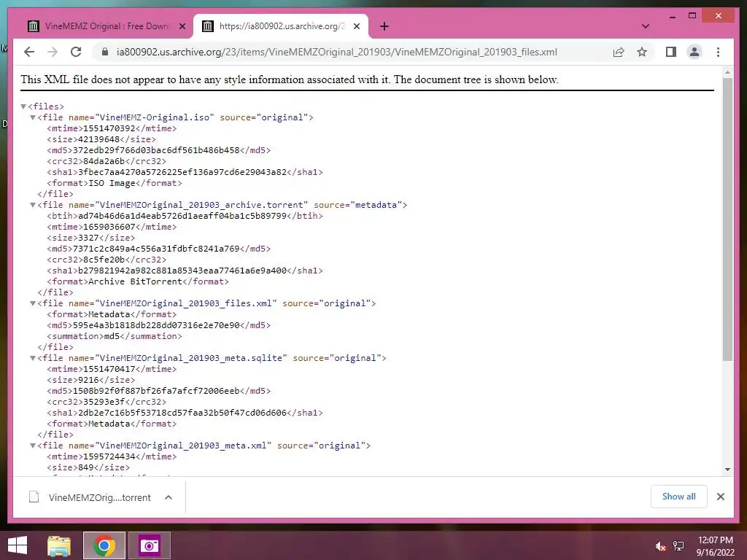Share this page icon in address bar
Screen dimensions: 747x560
tap(619, 52)
